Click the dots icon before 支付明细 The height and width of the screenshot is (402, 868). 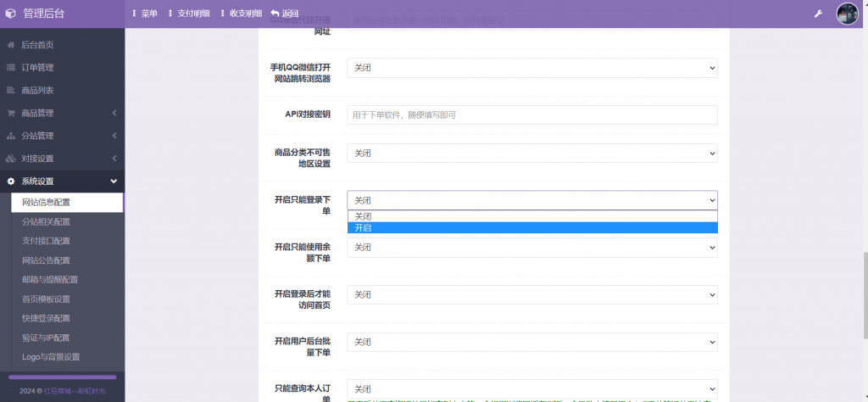(x=170, y=14)
